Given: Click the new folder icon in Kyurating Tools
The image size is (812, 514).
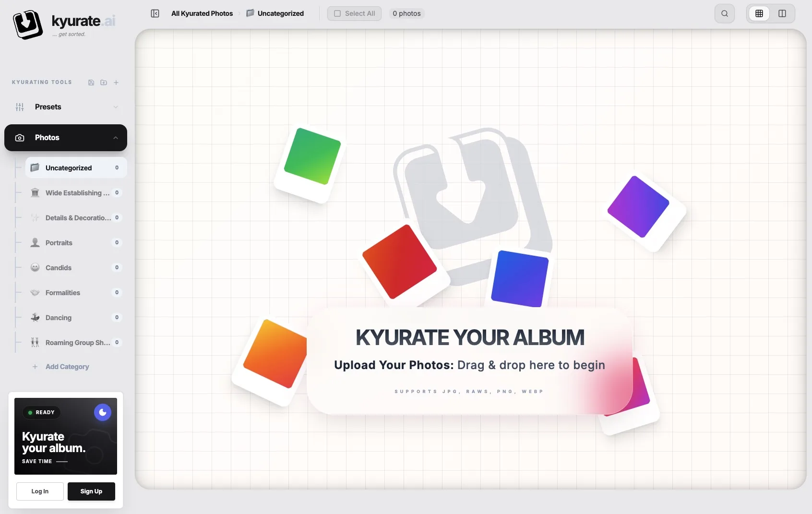Looking at the screenshot, I should coord(104,83).
